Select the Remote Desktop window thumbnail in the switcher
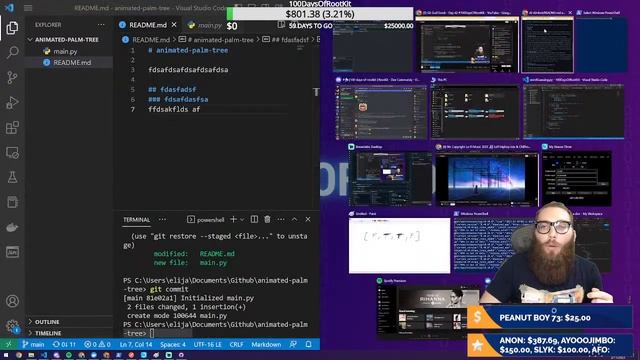640x360 pixels. [x=390, y=176]
